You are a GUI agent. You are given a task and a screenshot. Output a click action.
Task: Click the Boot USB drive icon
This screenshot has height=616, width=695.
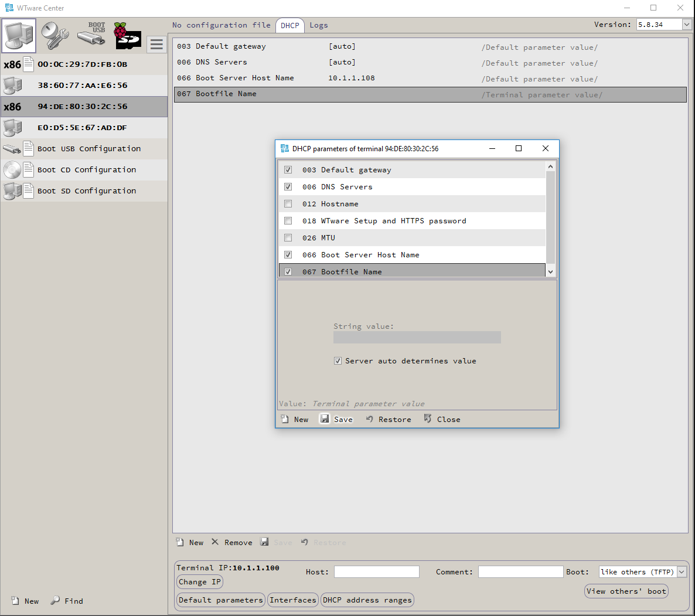click(x=92, y=35)
